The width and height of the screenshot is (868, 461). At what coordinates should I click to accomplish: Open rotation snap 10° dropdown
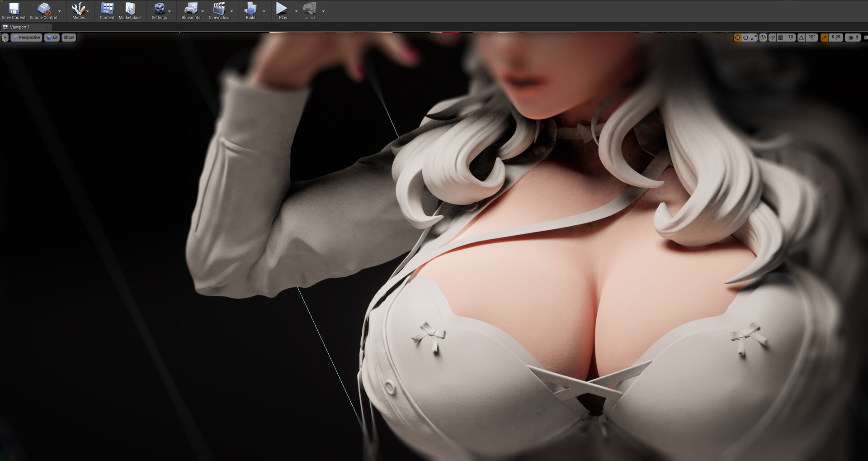click(812, 38)
